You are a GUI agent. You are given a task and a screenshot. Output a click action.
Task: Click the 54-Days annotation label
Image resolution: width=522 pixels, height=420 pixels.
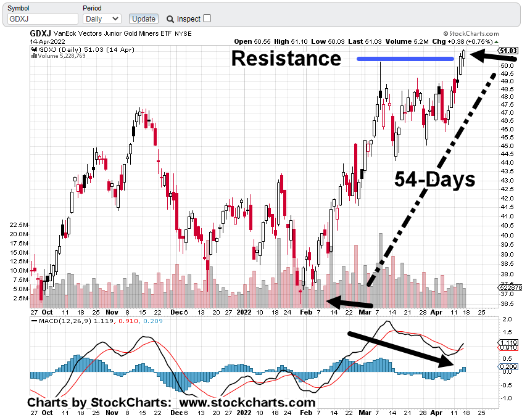pyautogui.click(x=435, y=179)
